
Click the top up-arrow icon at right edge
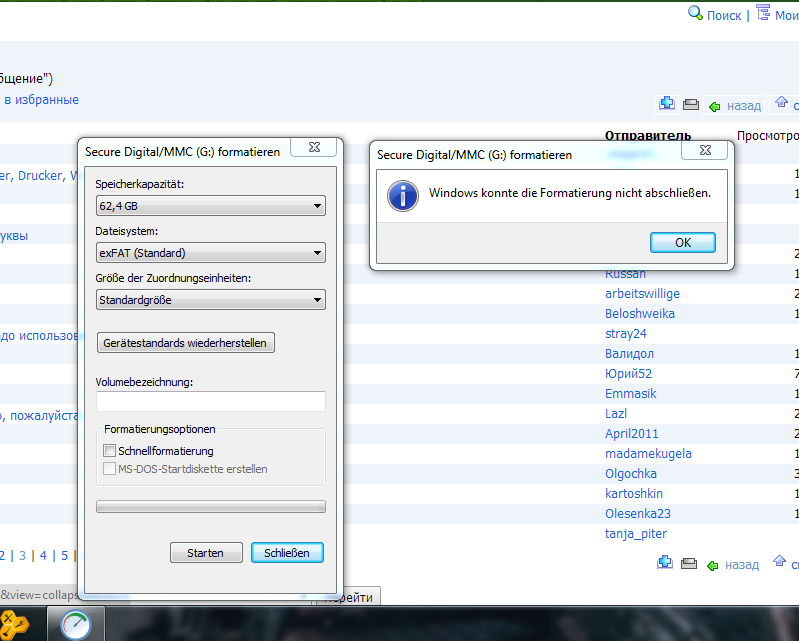(x=781, y=102)
